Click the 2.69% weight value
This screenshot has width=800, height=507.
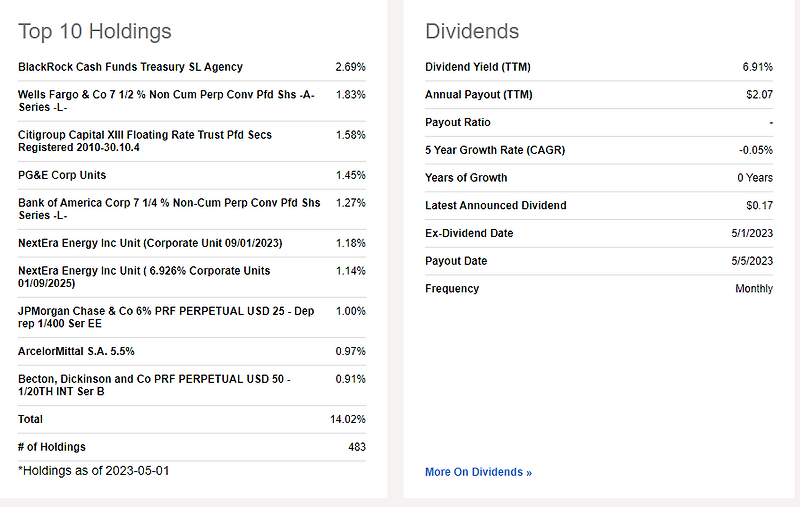pyautogui.click(x=350, y=67)
